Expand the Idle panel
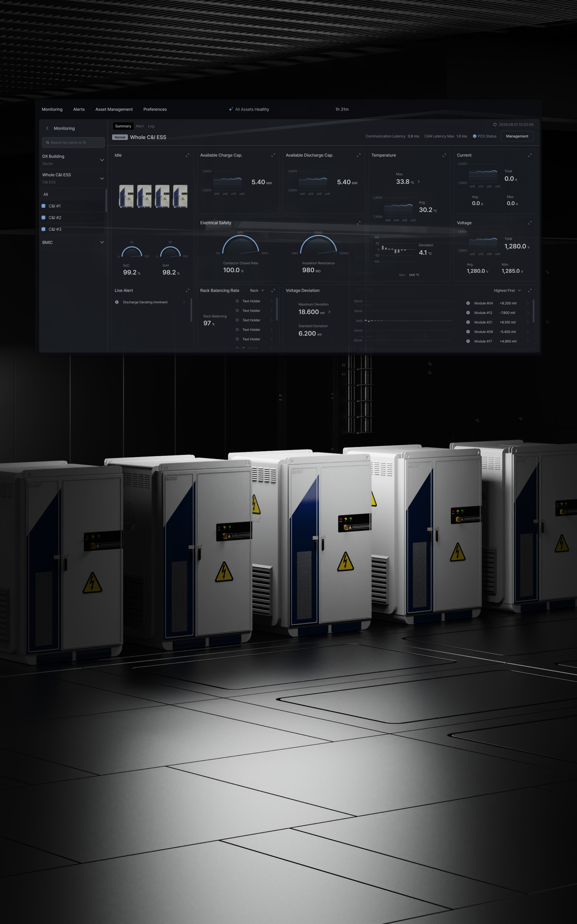This screenshot has height=924, width=577. [x=187, y=155]
